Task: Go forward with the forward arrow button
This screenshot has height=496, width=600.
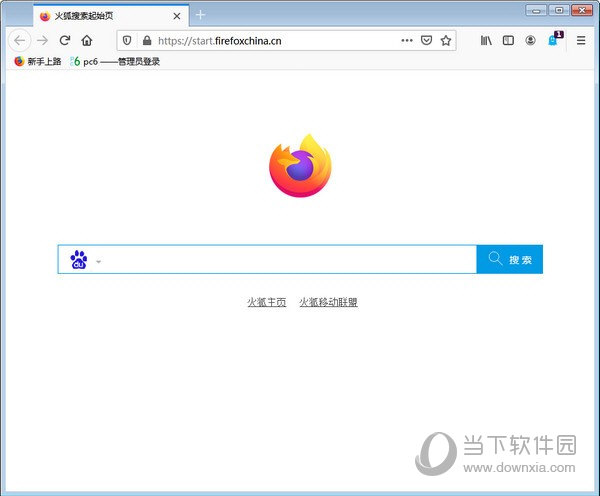Action: pyautogui.click(x=42, y=40)
